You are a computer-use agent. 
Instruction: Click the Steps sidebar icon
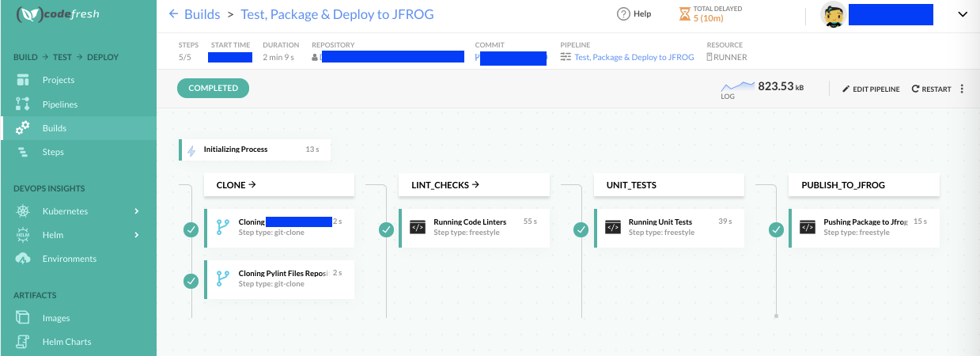[x=23, y=151]
